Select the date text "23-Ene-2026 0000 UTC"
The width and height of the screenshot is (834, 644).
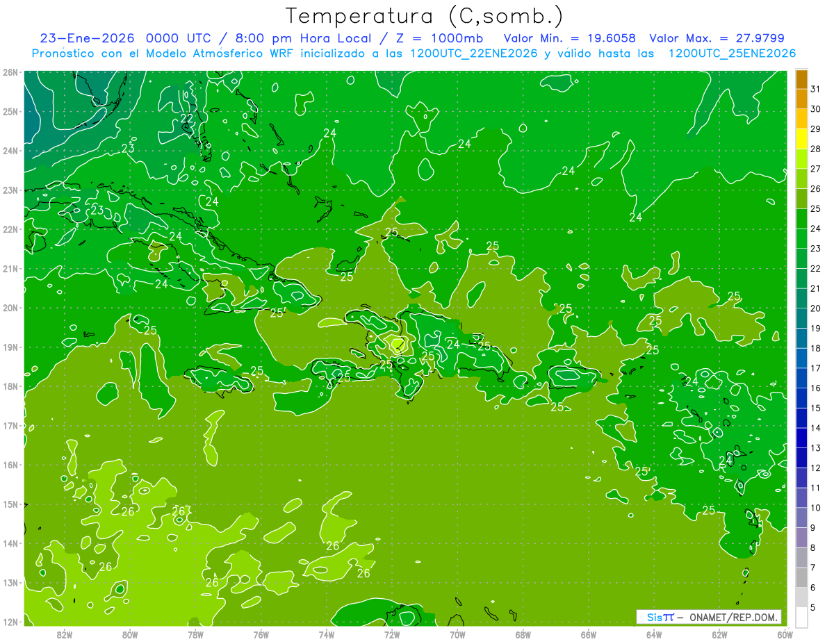(124, 38)
